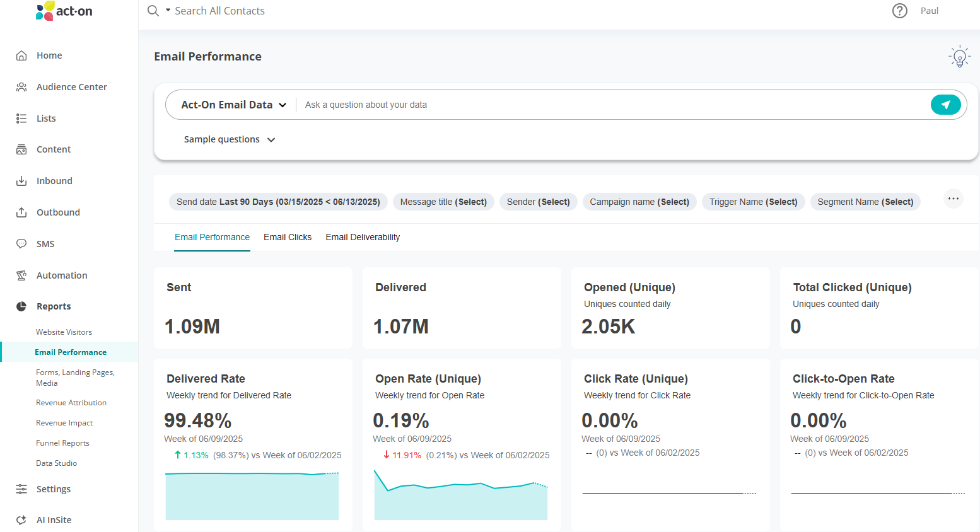The height and width of the screenshot is (532, 980).
Task: Open Trigger Name filter
Action: 754,202
